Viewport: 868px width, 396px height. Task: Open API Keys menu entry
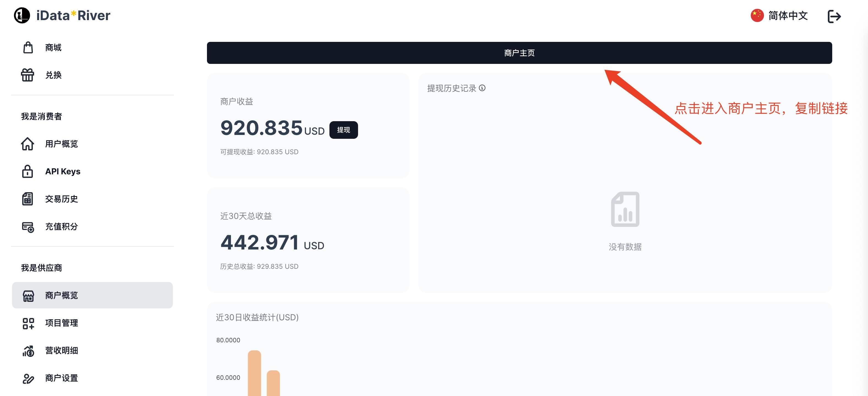click(92, 171)
